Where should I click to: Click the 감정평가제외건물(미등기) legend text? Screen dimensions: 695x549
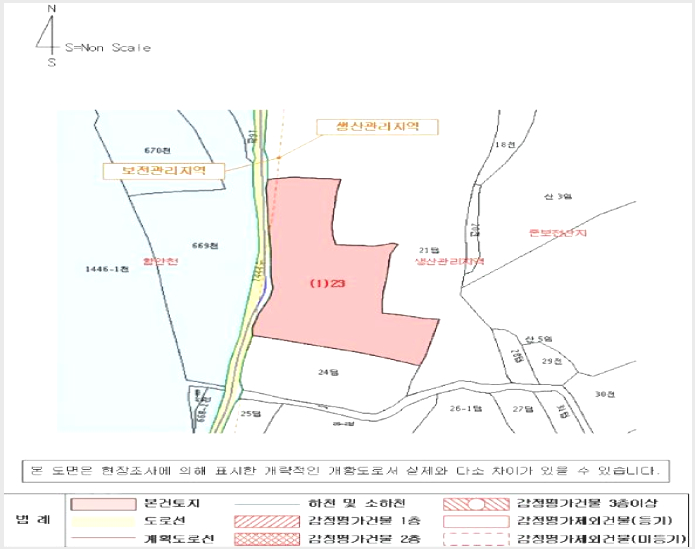602,539
